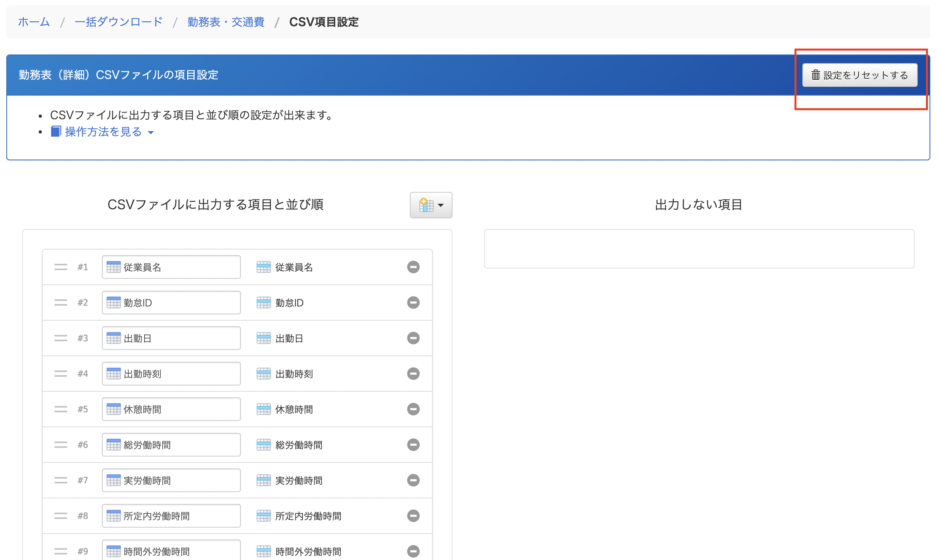Remove 総労働時間 item with minus icon
The width and height of the screenshot is (939, 560).
pyautogui.click(x=413, y=445)
